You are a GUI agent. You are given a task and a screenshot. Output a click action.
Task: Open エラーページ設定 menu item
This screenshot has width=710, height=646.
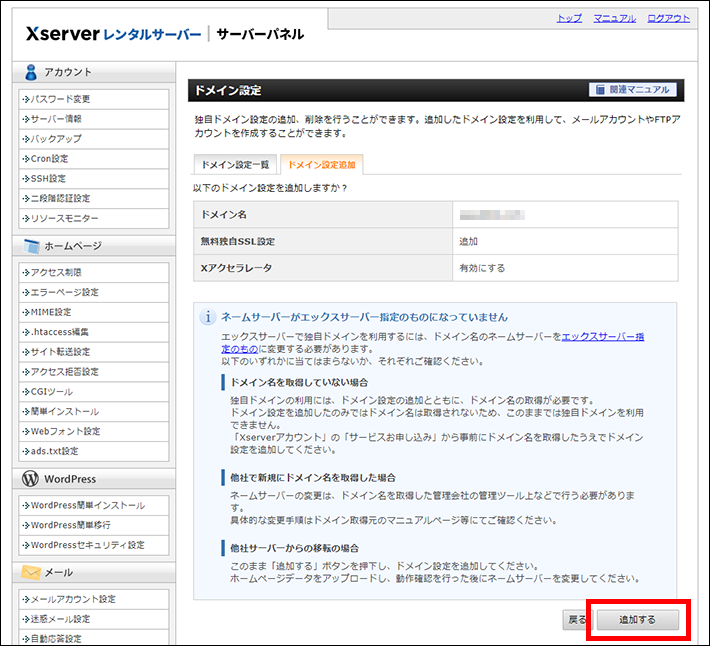pos(94,292)
